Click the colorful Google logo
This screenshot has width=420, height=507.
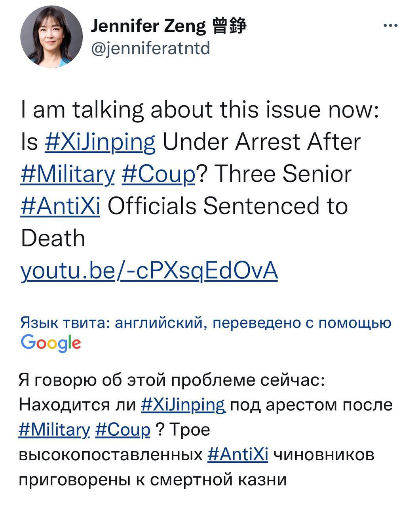coord(51,343)
